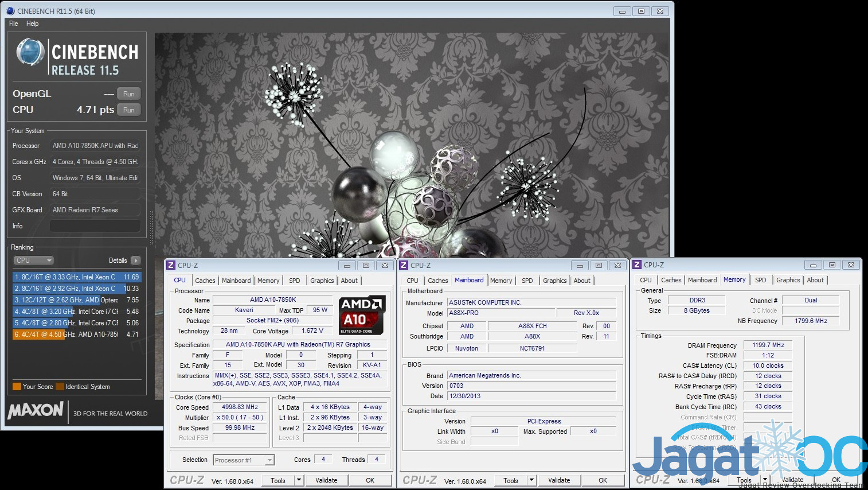Switch to the Caches tab in the CPU window
This screenshot has width=868, height=490.
pos(205,281)
